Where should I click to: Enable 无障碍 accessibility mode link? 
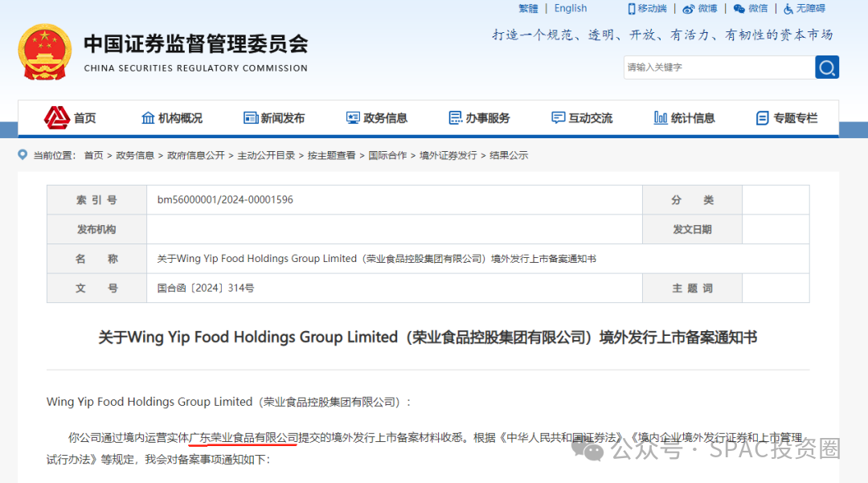click(810, 8)
